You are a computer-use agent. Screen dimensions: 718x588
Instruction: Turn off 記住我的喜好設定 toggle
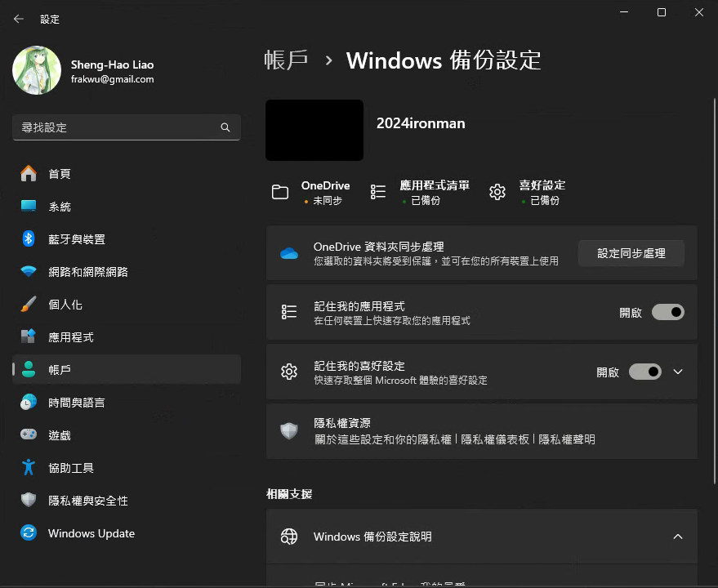644,372
